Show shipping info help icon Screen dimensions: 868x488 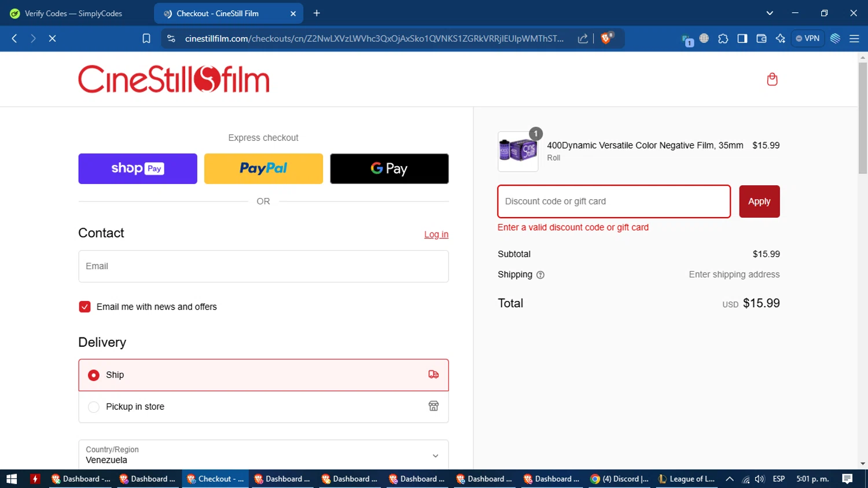(540, 275)
